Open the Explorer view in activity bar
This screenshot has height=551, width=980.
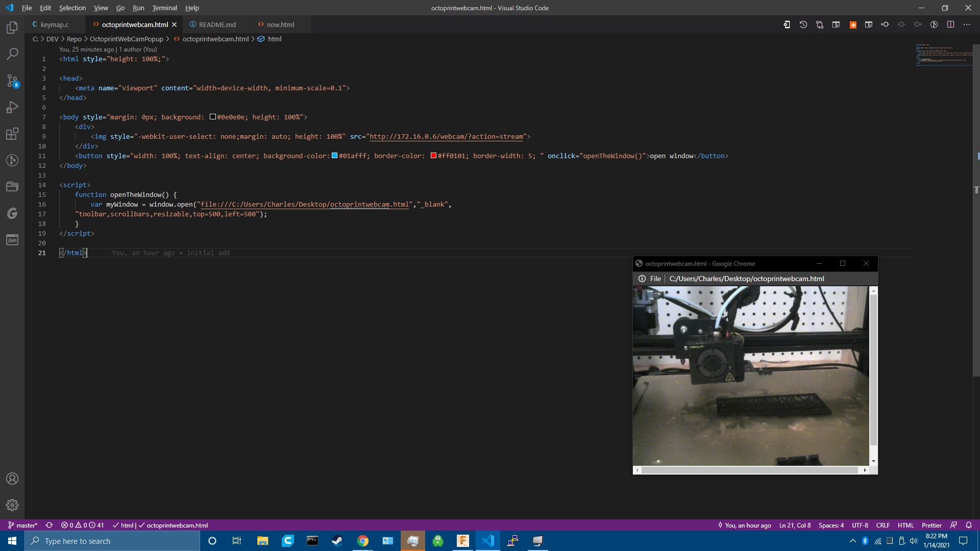click(x=12, y=28)
